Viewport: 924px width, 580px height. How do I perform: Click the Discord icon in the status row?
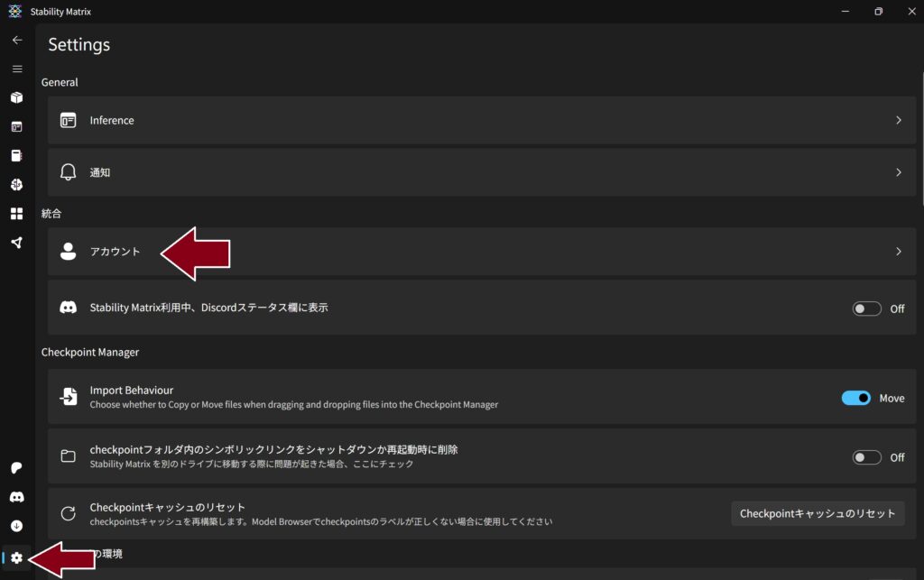click(x=69, y=308)
